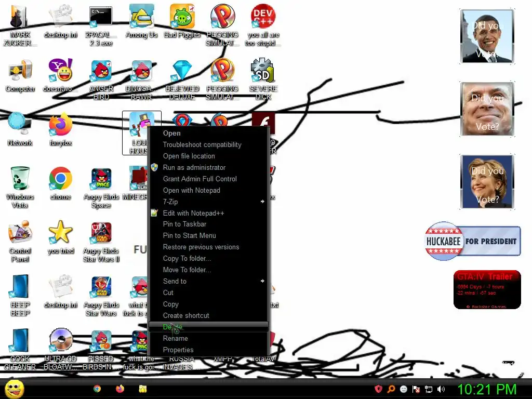Open Firefox from the taskbar
The height and width of the screenshot is (399, 532).
(x=120, y=389)
